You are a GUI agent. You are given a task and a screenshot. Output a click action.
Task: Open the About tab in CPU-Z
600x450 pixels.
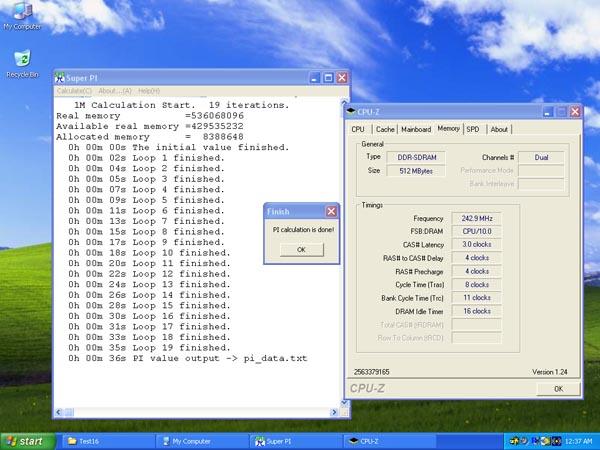click(499, 129)
